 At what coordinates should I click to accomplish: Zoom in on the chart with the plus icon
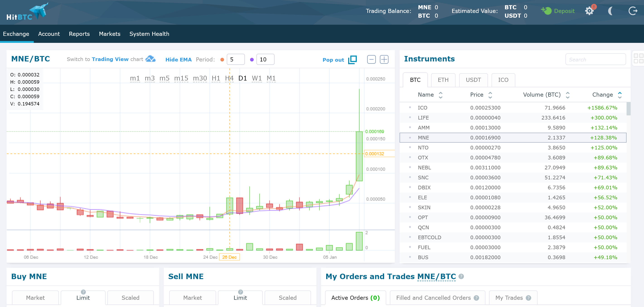[384, 59]
